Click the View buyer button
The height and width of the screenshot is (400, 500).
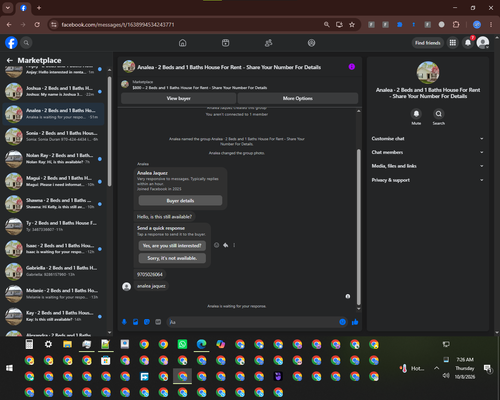coord(179,98)
